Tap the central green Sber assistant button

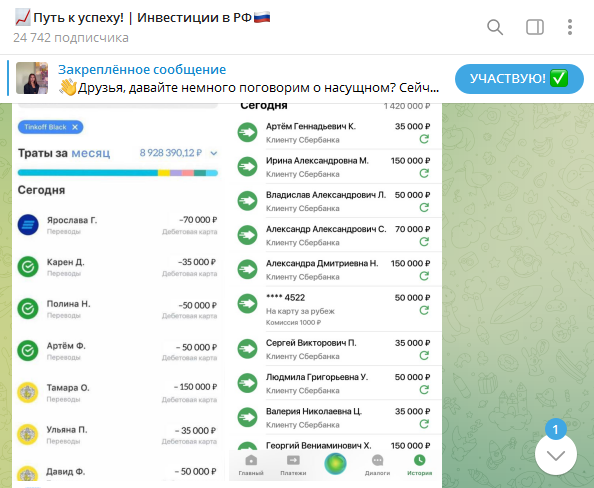[335, 464]
